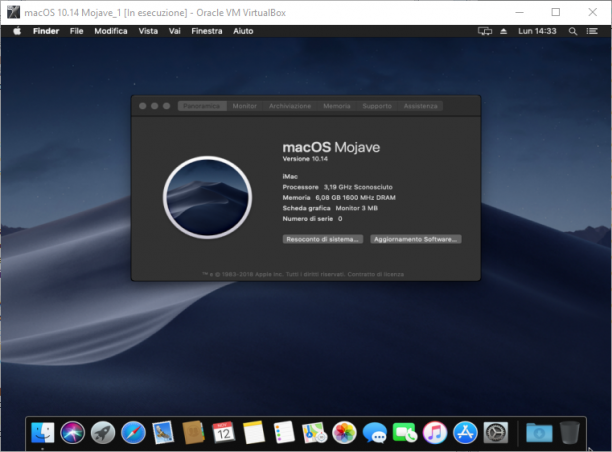The width and height of the screenshot is (612, 452).
Task: Click the display mirroring menu bar icon
Action: pyautogui.click(x=485, y=31)
